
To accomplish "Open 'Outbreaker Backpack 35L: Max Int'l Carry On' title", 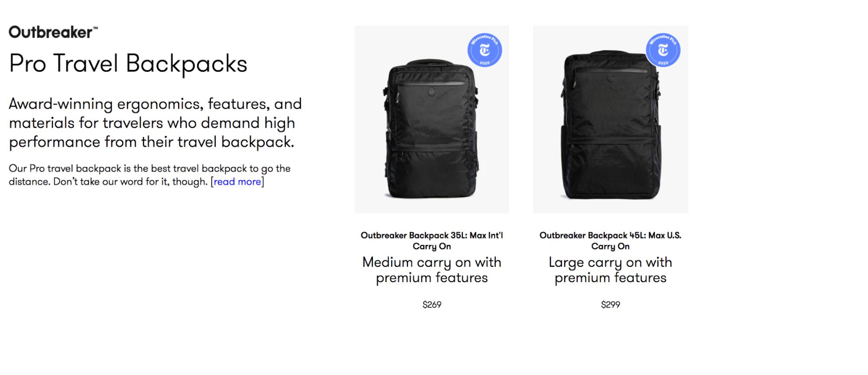I will tap(432, 240).
